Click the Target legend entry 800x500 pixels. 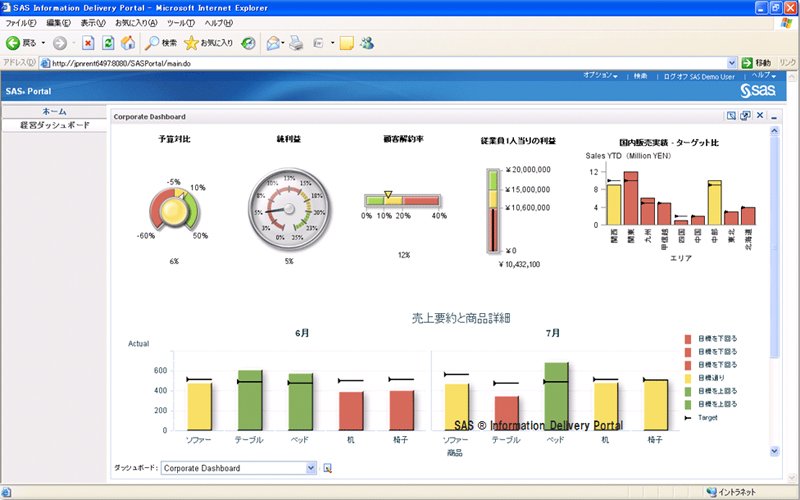click(x=702, y=417)
